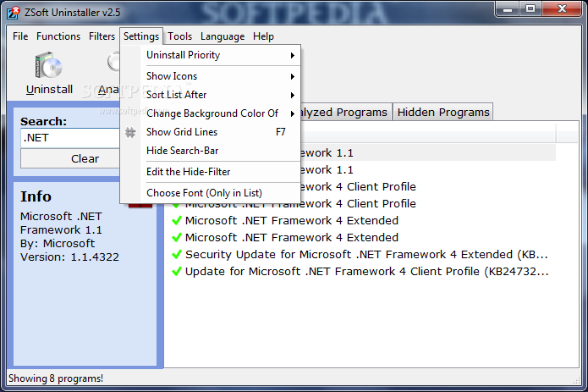Click 'Version: 1.1.4322' in Info panel
The width and height of the screenshot is (588, 392).
(69, 257)
